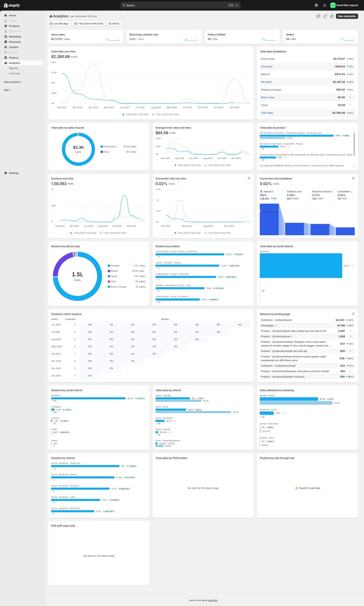The image size is (364, 606).
Task: Click the warning icon on Conversion rate over time
Action: (249, 178)
